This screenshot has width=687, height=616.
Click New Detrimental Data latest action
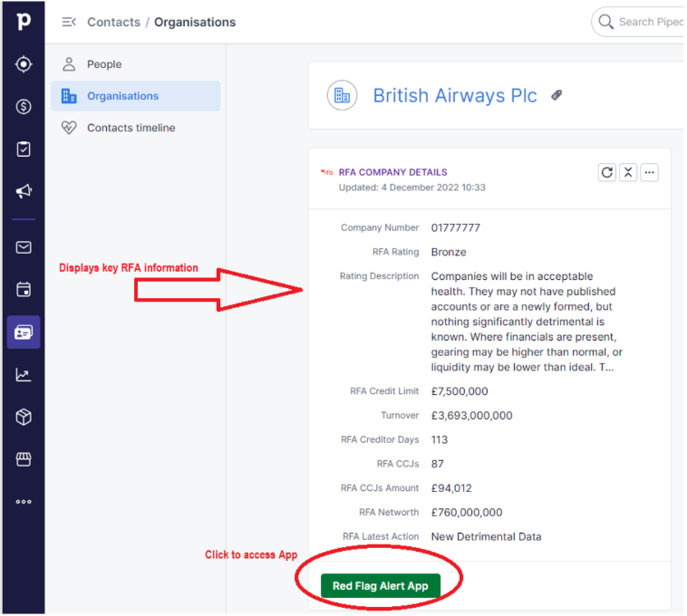pyautogui.click(x=487, y=537)
